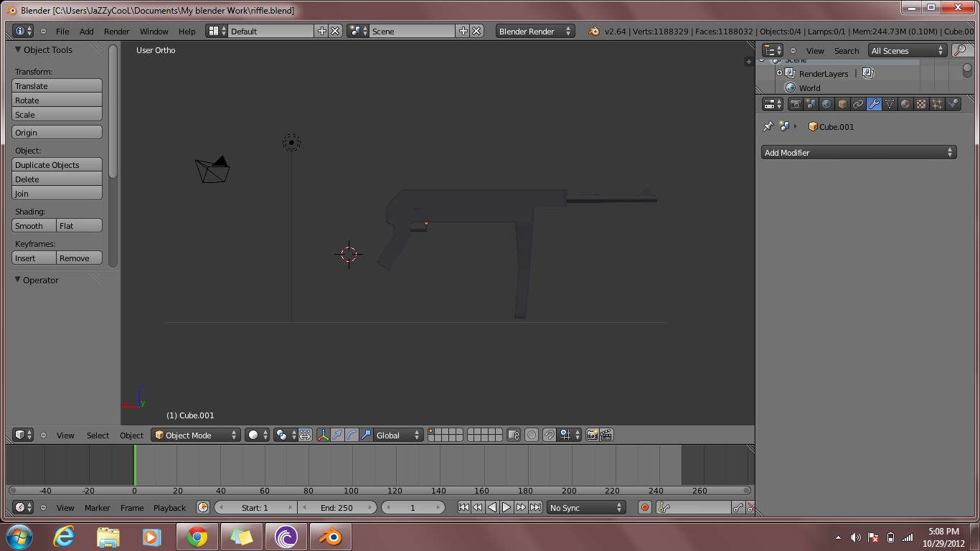
Task: Click the End: 250 frame field
Action: pyautogui.click(x=337, y=507)
